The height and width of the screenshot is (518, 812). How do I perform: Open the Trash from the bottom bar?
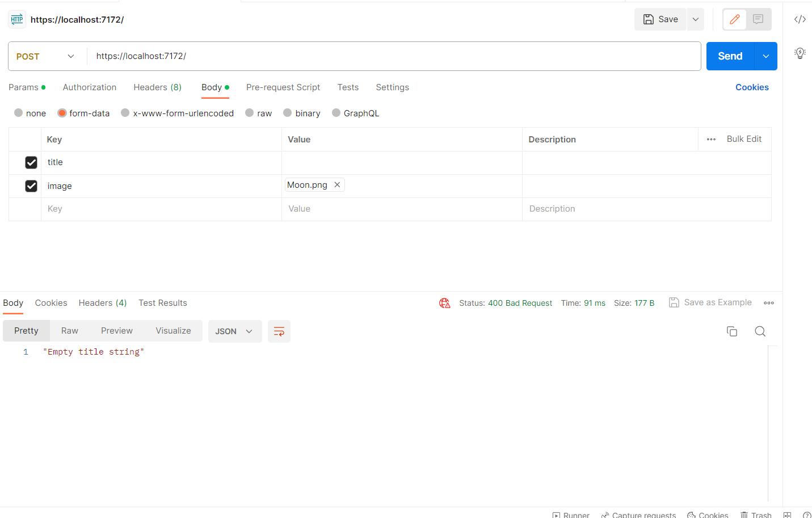pos(756,515)
